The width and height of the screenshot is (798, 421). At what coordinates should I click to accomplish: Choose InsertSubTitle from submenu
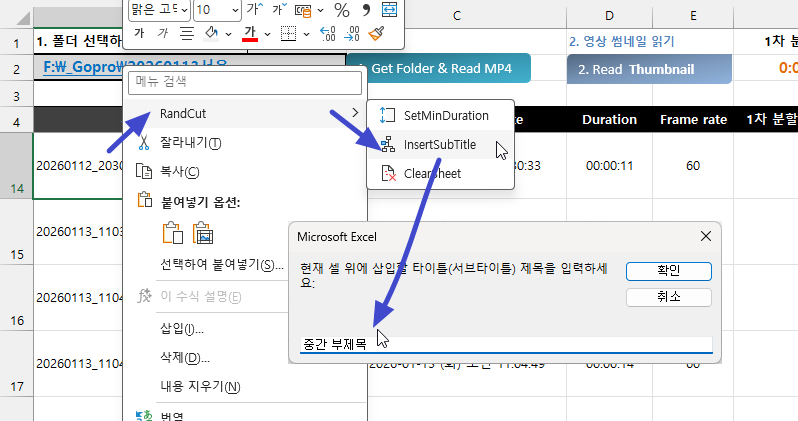click(440, 145)
